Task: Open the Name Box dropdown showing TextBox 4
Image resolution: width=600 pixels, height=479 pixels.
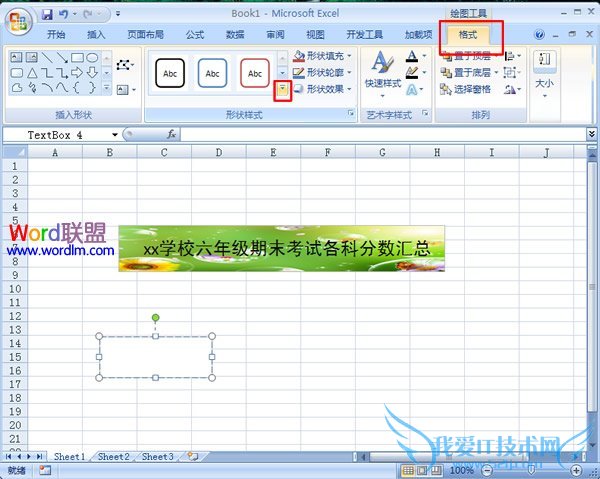Action: click(115, 135)
